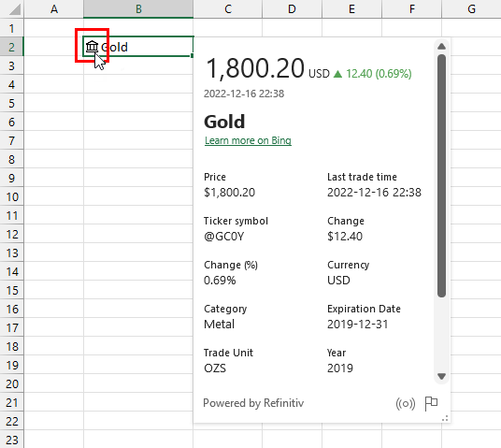Click the card scrollbar down arrow
Screen dimensions: 501x448
[441, 376]
